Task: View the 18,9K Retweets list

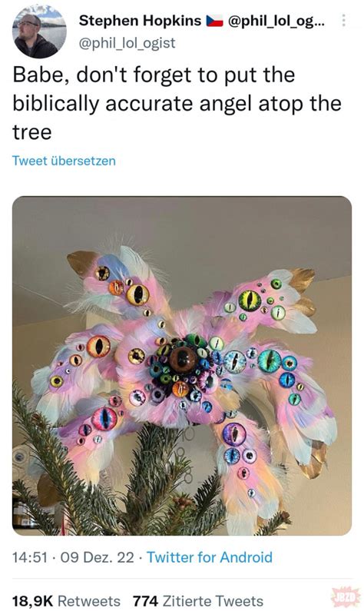Action: pyautogui.click(x=66, y=601)
